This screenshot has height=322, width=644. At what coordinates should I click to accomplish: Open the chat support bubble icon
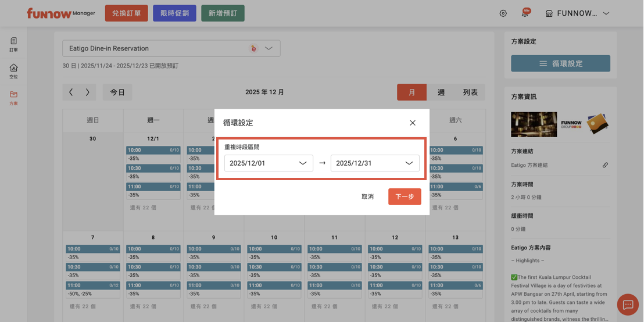point(628,304)
